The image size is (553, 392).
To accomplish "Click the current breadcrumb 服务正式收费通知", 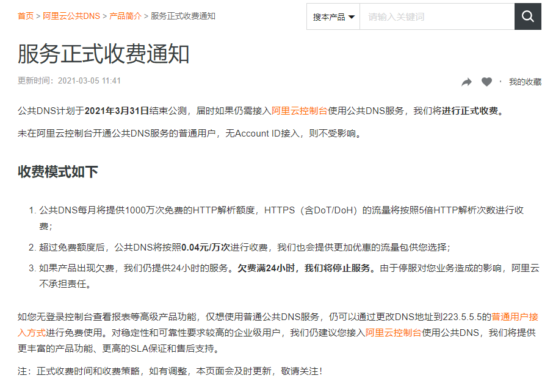I will pos(183,16).
